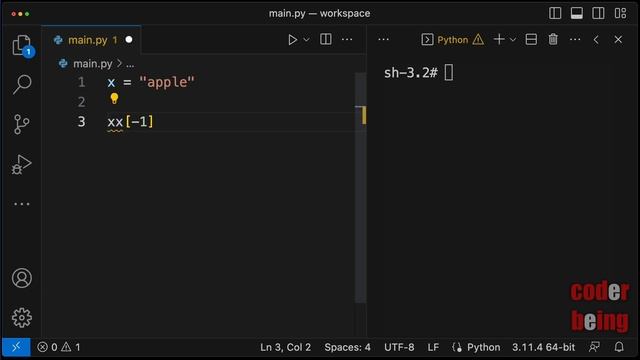The width and height of the screenshot is (640, 360).
Task: Expand breadcrumb ellipsis after main.py
Action: click(x=130, y=64)
